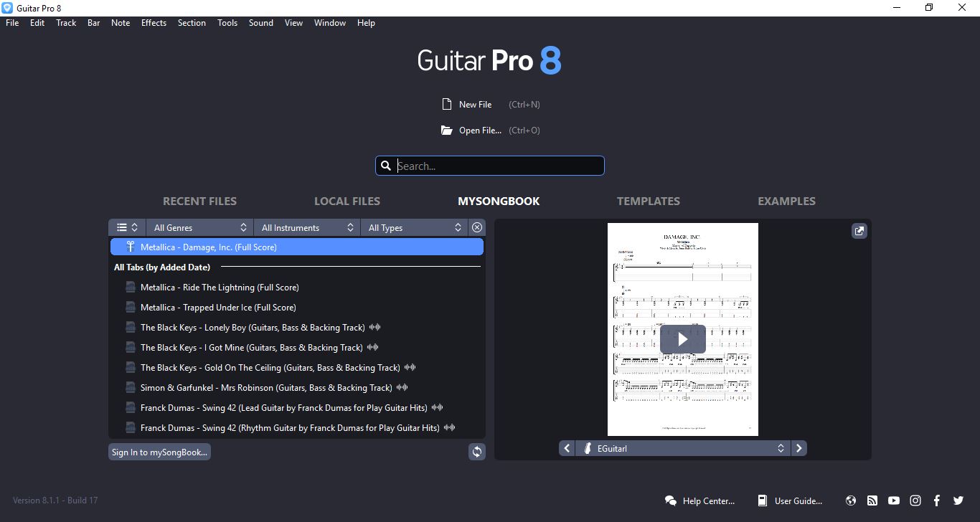Open the Note menu
Viewport: 980px width, 522px height.
pyautogui.click(x=121, y=23)
